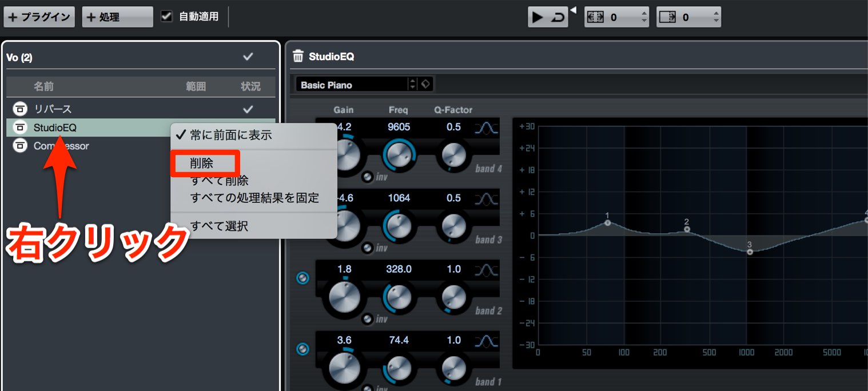868x391 pixels.
Task: Select the リバース row in the process list
Action: pyautogui.click(x=141, y=109)
